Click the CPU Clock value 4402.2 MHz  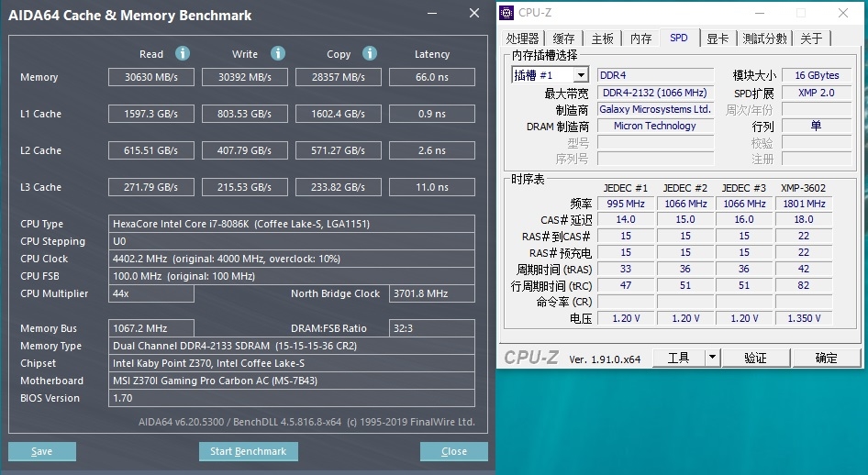(292, 259)
